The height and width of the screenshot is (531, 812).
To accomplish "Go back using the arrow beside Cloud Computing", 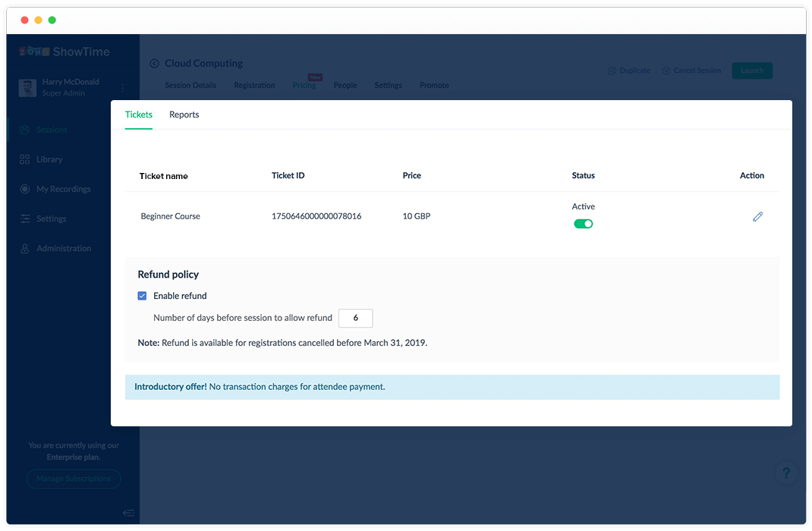I will [154, 64].
